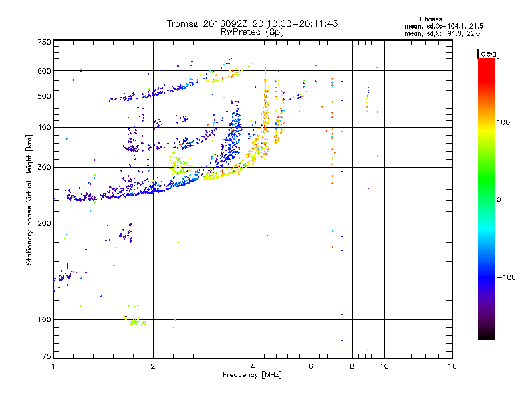Click the '200' y-axis tick label
Screen dimensions: 532x399
click(x=44, y=223)
